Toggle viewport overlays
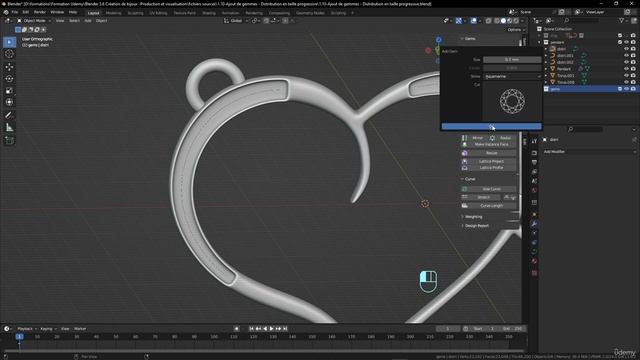Screen dimensions: 640x360 pyautogui.click(x=473, y=20)
